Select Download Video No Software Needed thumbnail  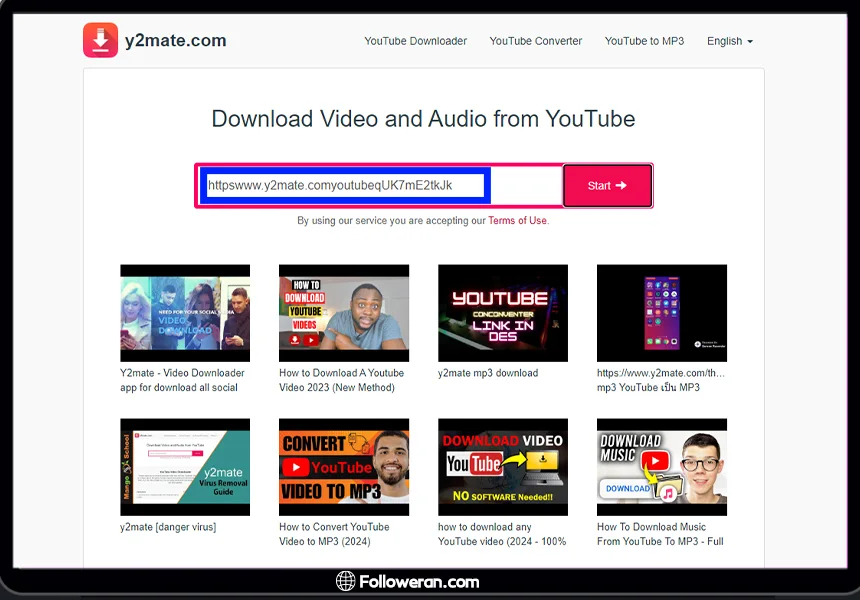(x=503, y=467)
